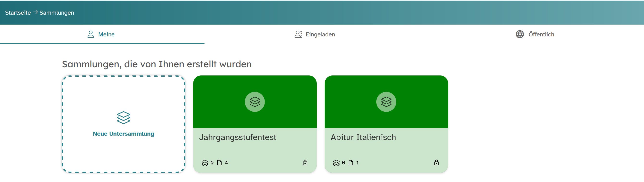
Task: Open the Öffentlich tab
Action: coord(541,34)
